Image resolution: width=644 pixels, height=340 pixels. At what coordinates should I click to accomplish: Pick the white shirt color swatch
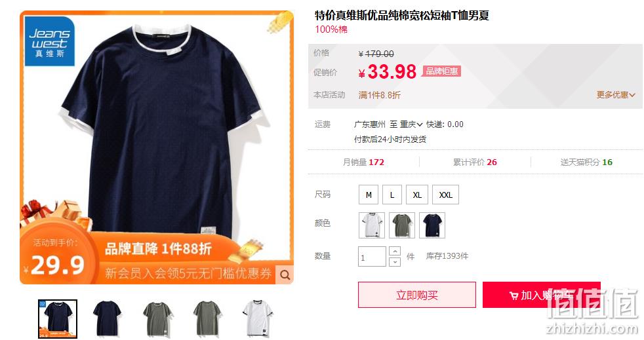(x=372, y=225)
